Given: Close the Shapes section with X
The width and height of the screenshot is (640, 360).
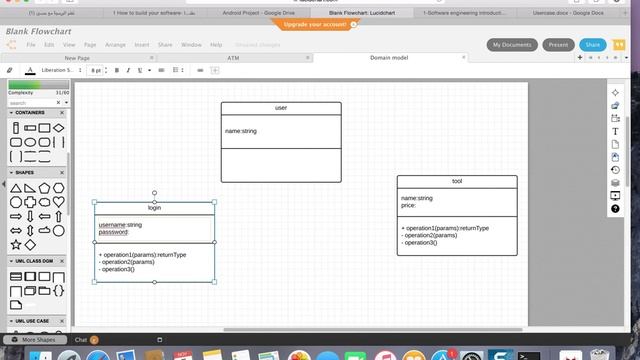Looking at the screenshot, I should point(62,173).
